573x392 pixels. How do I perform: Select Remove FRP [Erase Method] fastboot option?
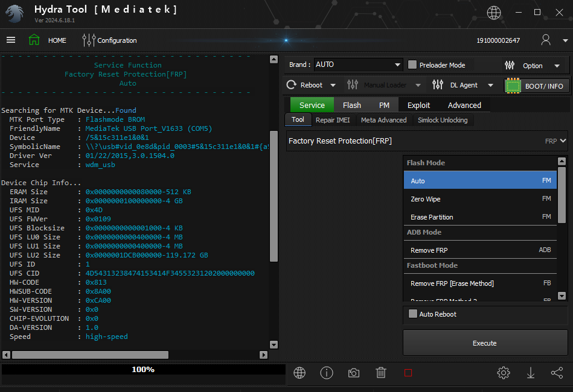tap(480, 283)
